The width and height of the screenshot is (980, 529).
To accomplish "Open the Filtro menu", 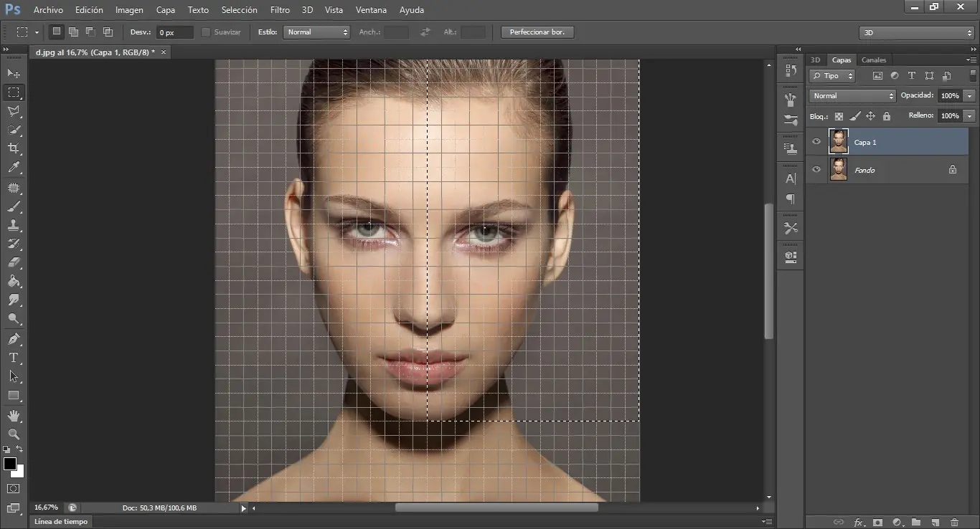I will point(280,10).
